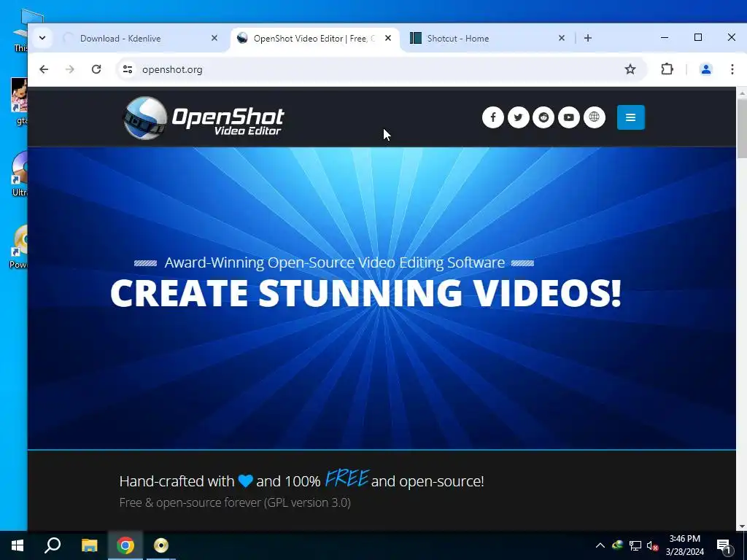This screenshot has height=560, width=747.
Task: Show hidden system tray icons
Action: [x=600, y=545]
